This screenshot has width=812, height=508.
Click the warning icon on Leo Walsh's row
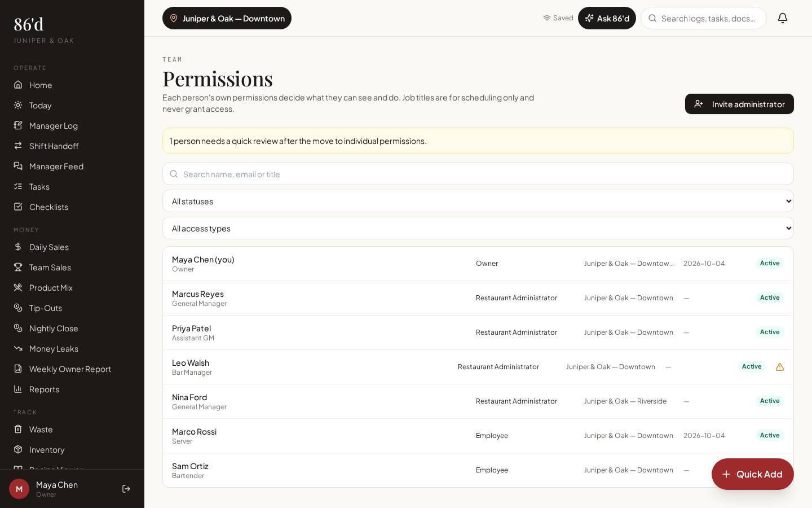click(x=780, y=367)
